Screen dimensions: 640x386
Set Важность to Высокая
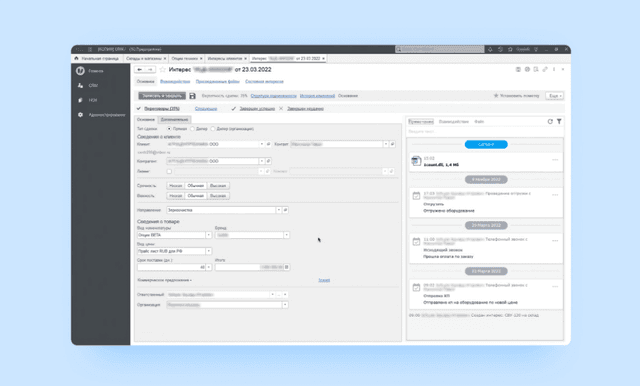click(218, 196)
